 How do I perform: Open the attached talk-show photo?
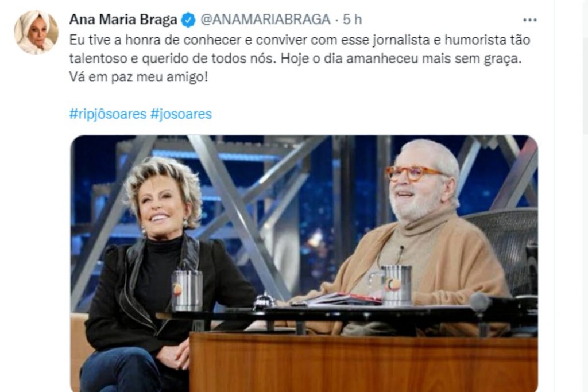point(304,263)
